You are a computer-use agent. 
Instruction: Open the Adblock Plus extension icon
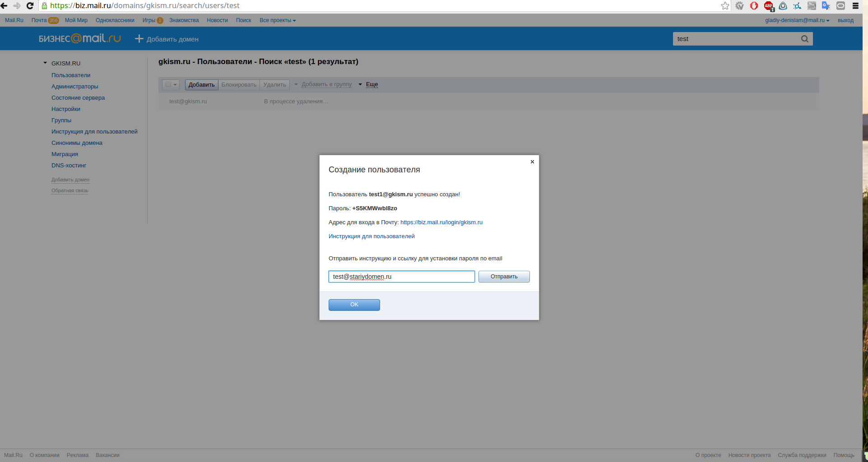click(768, 6)
